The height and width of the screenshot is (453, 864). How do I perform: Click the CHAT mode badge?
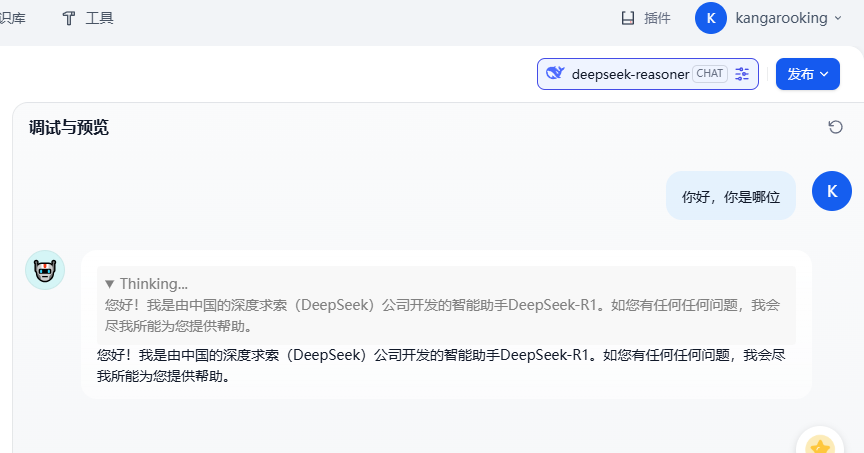(x=710, y=73)
